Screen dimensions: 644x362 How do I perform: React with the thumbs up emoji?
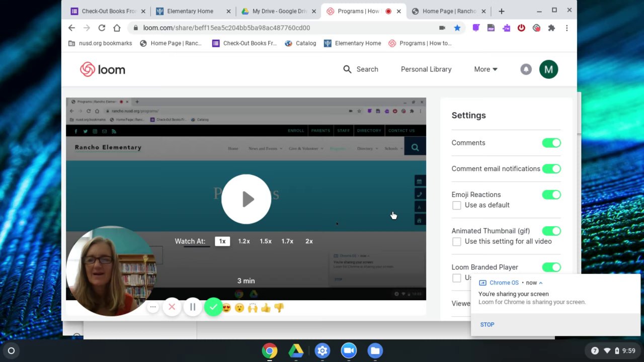[266, 308]
